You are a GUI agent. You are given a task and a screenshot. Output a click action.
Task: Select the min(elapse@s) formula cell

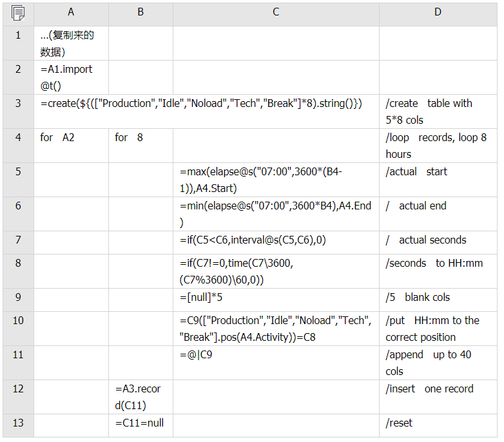[276, 214]
